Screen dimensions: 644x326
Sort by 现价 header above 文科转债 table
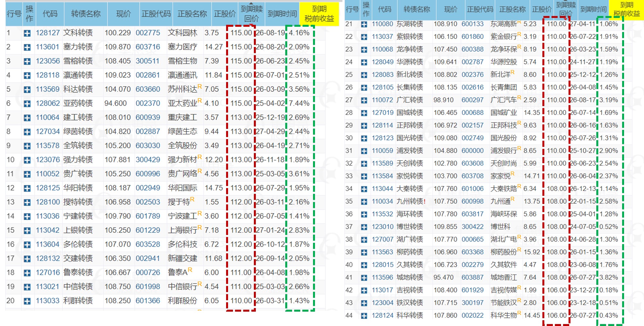pyautogui.click(x=124, y=14)
